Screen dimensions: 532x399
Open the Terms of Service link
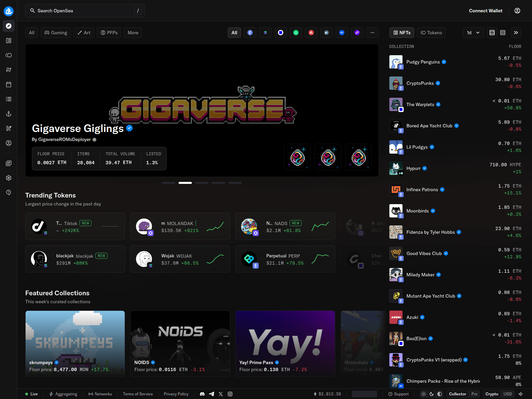point(138,394)
